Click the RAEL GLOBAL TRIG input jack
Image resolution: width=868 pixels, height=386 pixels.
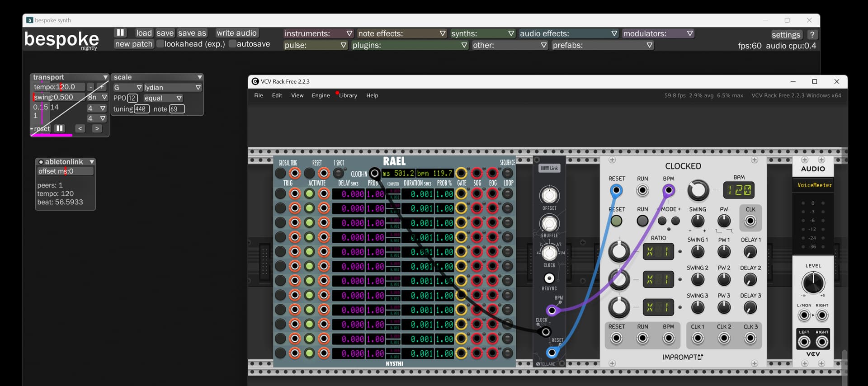coord(295,173)
